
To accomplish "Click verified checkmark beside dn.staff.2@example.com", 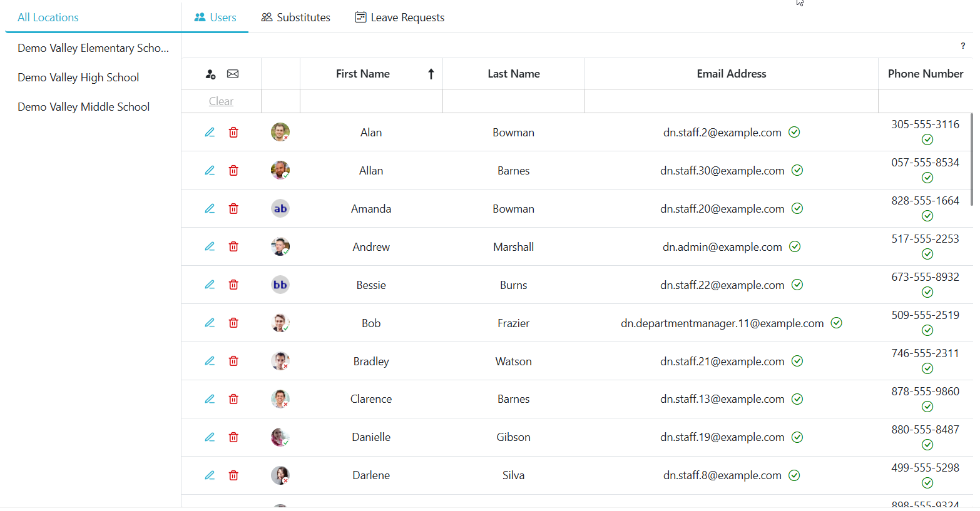I will point(794,133).
